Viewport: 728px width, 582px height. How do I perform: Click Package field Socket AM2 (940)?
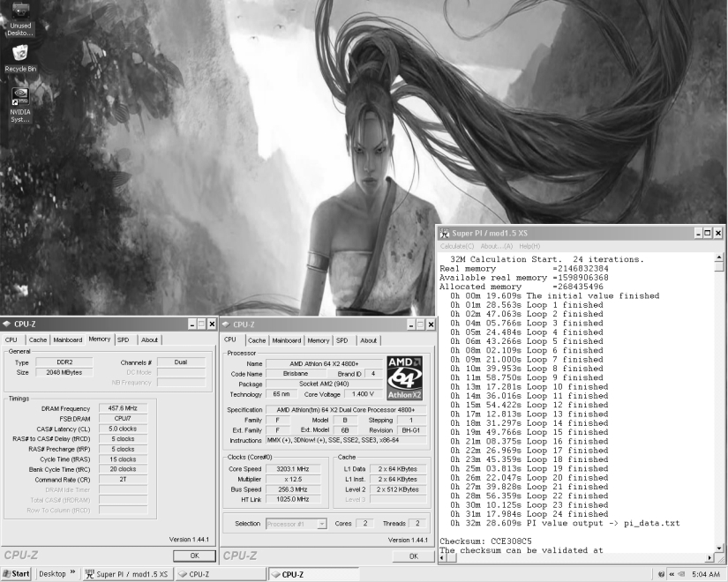pyautogui.click(x=324, y=384)
